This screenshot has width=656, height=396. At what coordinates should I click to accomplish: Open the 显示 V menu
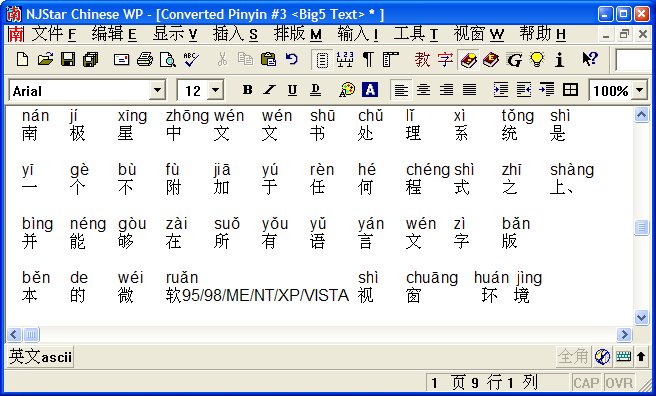point(174,33)
